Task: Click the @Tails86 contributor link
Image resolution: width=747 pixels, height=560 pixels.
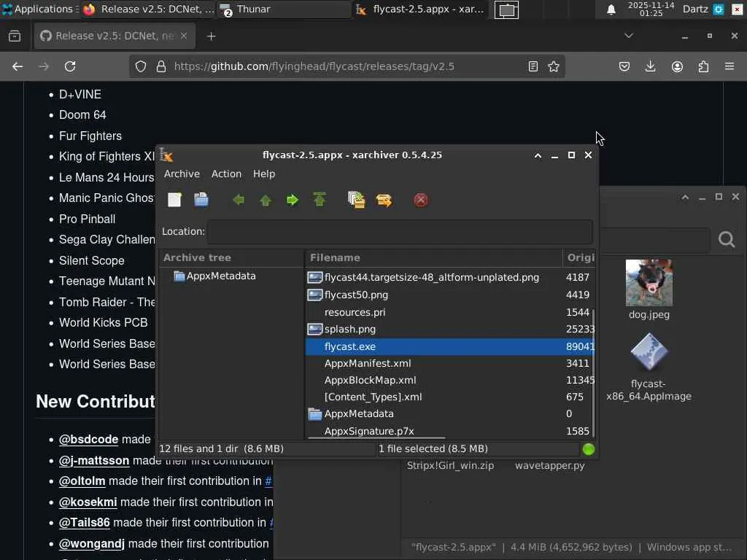Action: 85,522
